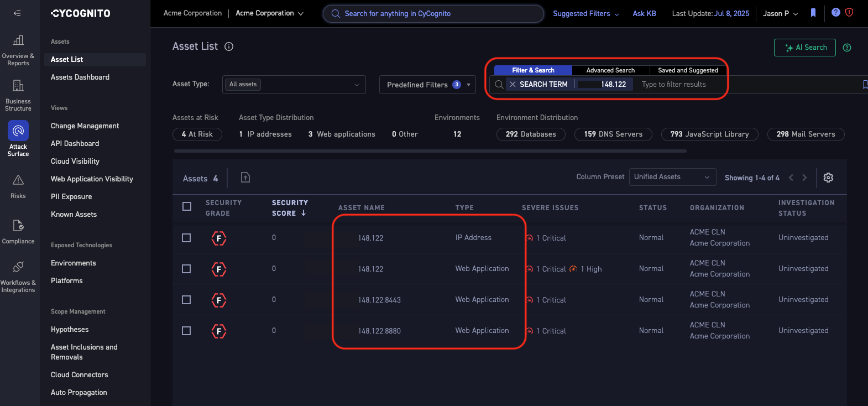Switch to Filter & Search tab
Screen dimensions: 868x406
pos(533,70)
